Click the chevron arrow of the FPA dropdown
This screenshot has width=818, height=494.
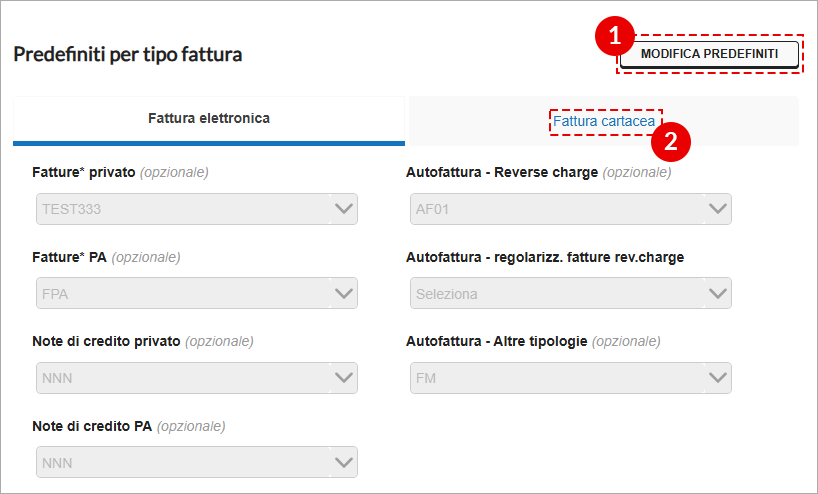pos(344,294)
